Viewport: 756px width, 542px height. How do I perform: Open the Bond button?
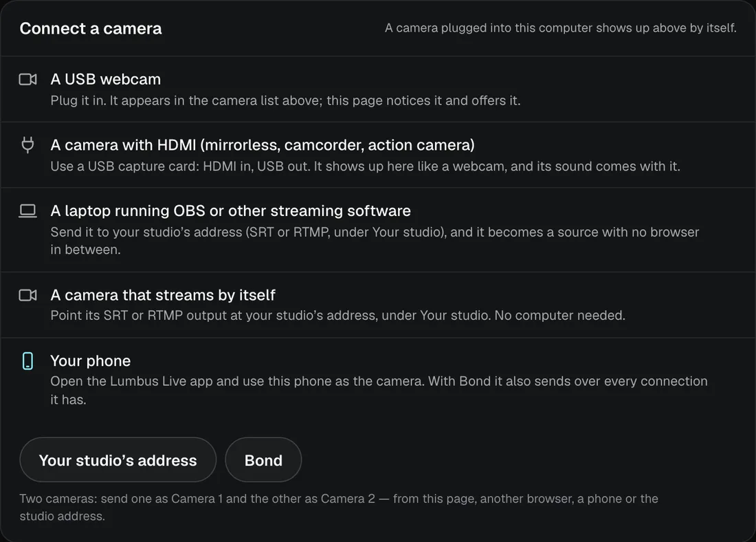coord(263,460)
